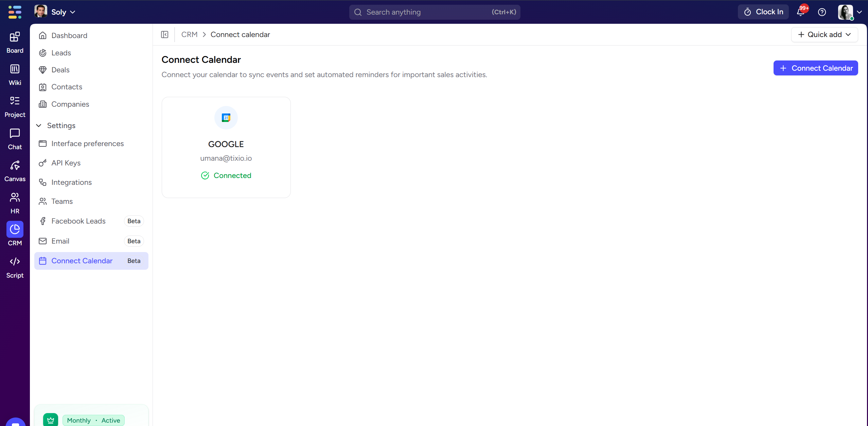Click the Google Calendar icon
The height and width of the screenshot is (426, 868).
[226, 118]
